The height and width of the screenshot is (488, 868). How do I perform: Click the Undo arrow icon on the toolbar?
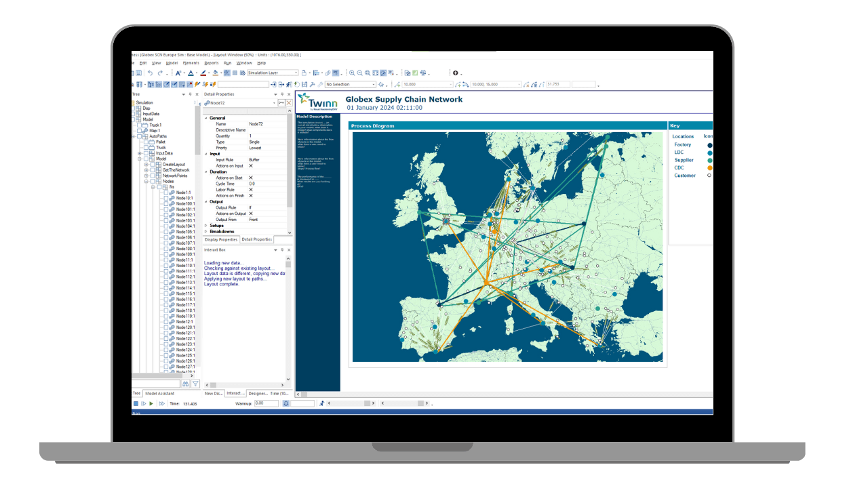pyautogui.click(x=150, y=72)
